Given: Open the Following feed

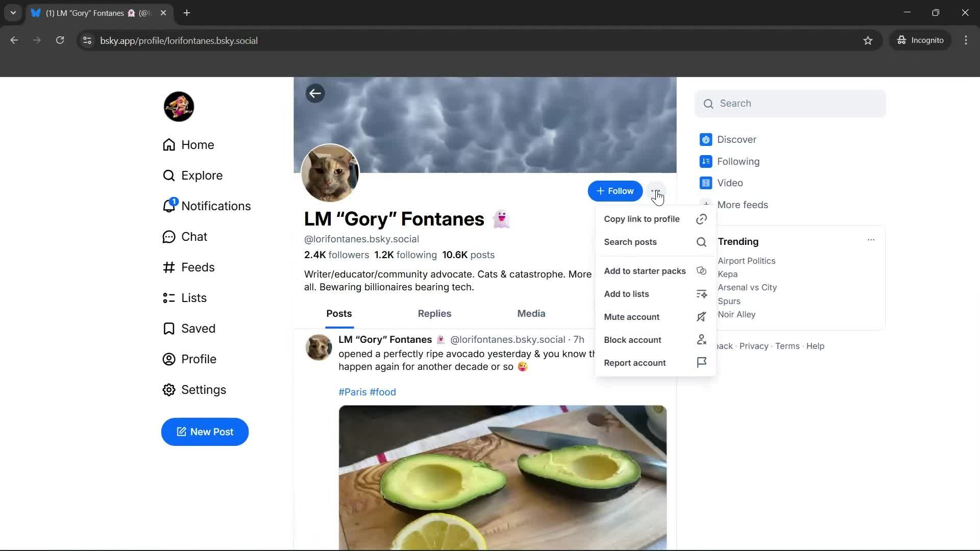Looking at the screenshot, I should [737, 161].
